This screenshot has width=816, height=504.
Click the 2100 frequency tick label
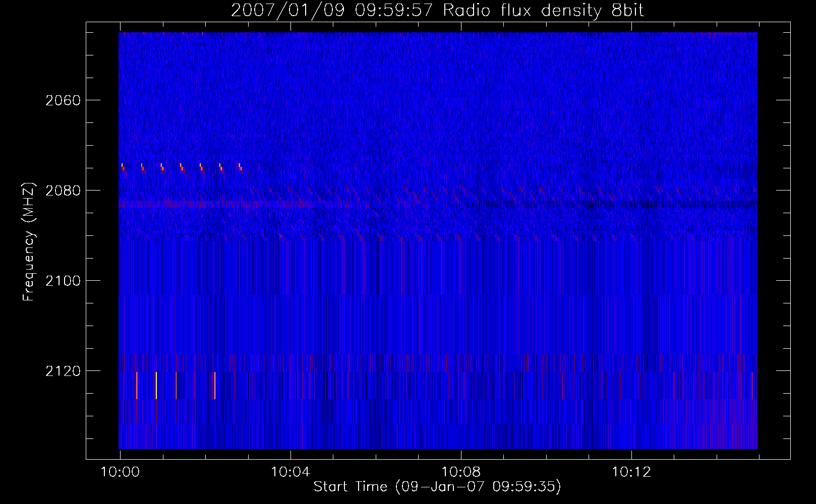pyautogui.click(x=63, y=281)
